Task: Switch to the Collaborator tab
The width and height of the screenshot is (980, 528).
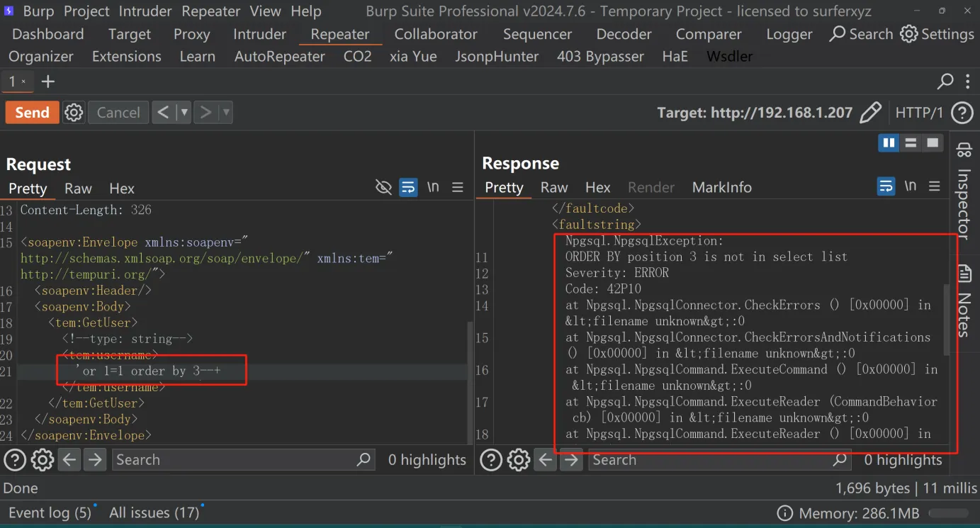Action: pos(436,34)
